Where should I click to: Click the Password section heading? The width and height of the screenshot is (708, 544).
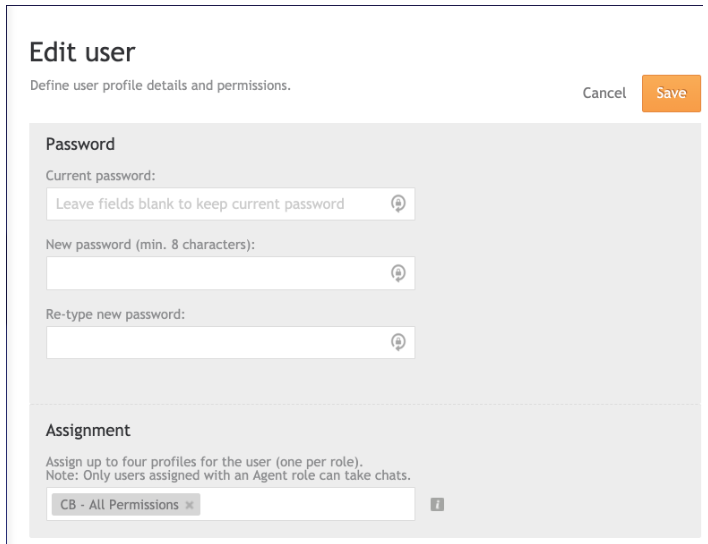point(80,144)
